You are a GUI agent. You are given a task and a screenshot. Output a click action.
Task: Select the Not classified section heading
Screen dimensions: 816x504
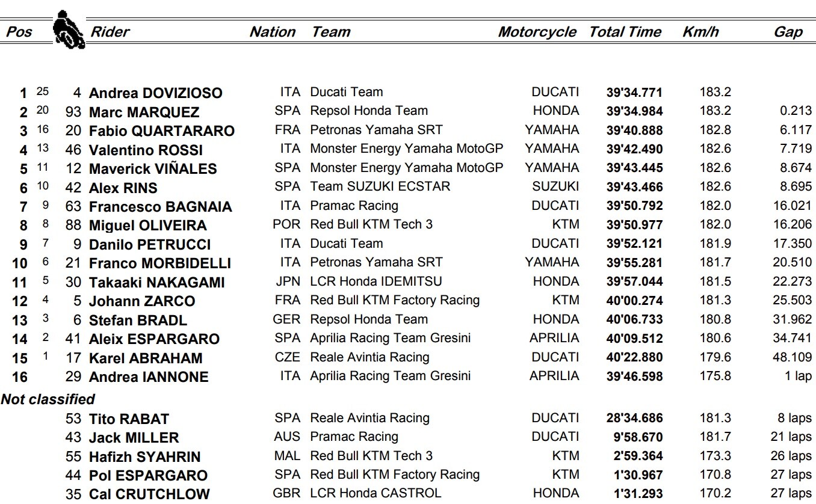(48, 399)
